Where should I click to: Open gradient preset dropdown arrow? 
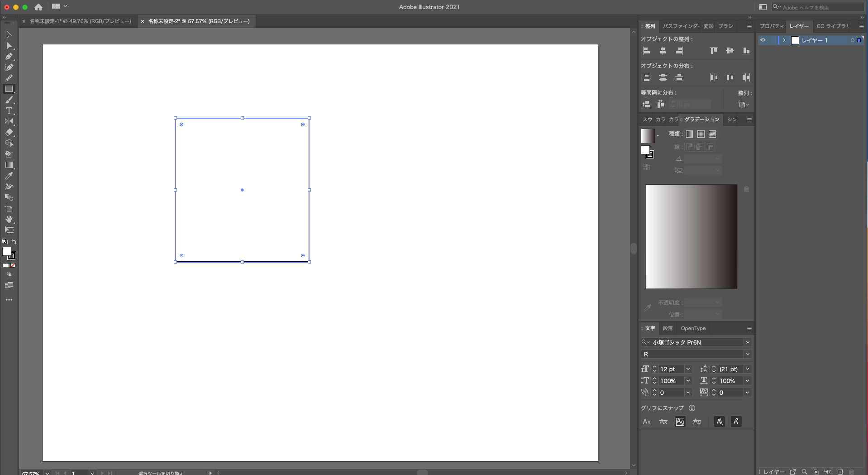658,135
